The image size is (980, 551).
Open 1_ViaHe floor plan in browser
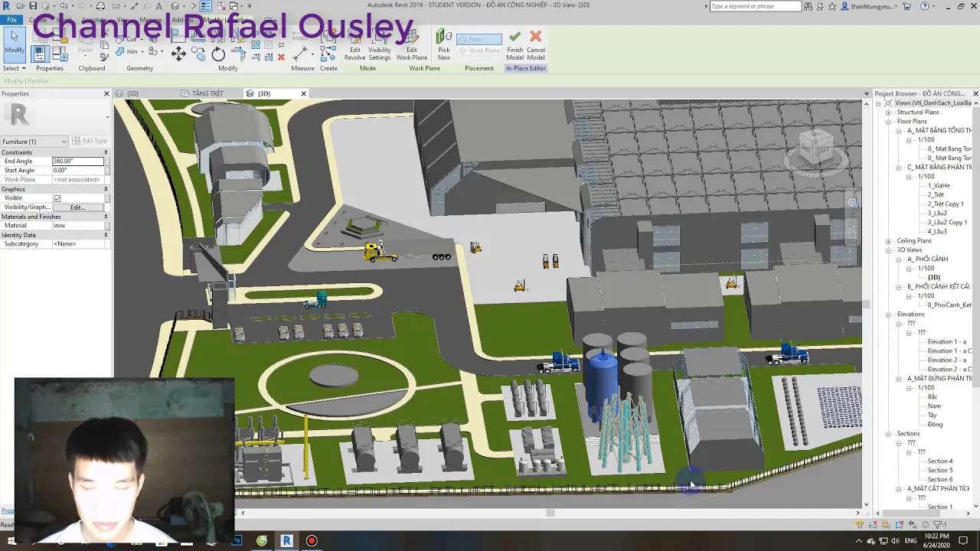tap(939, 186)
